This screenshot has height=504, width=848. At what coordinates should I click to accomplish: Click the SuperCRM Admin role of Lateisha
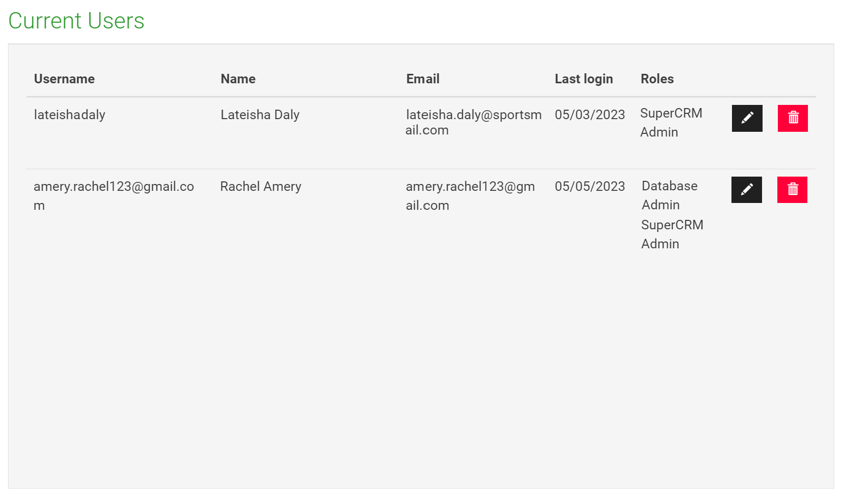671,123
